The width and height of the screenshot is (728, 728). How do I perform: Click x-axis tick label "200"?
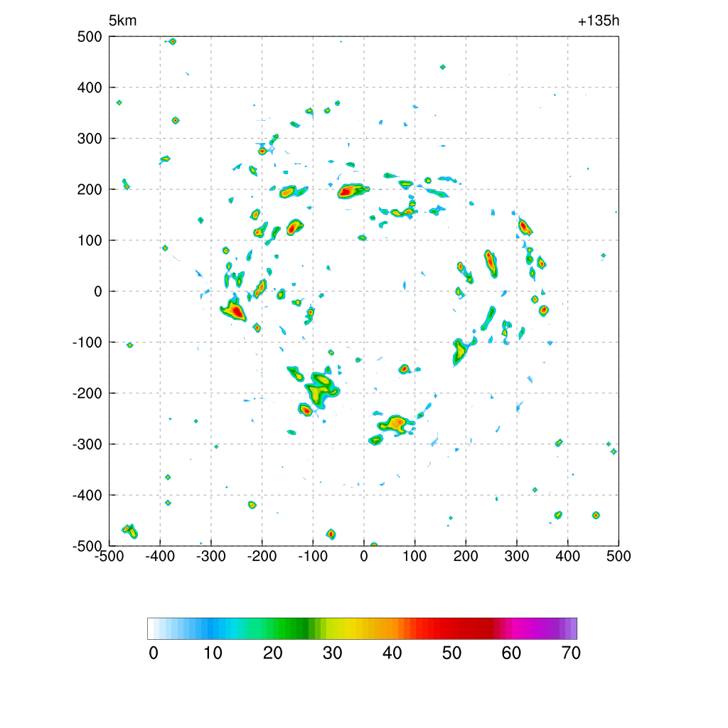click(x=466, y=556)
